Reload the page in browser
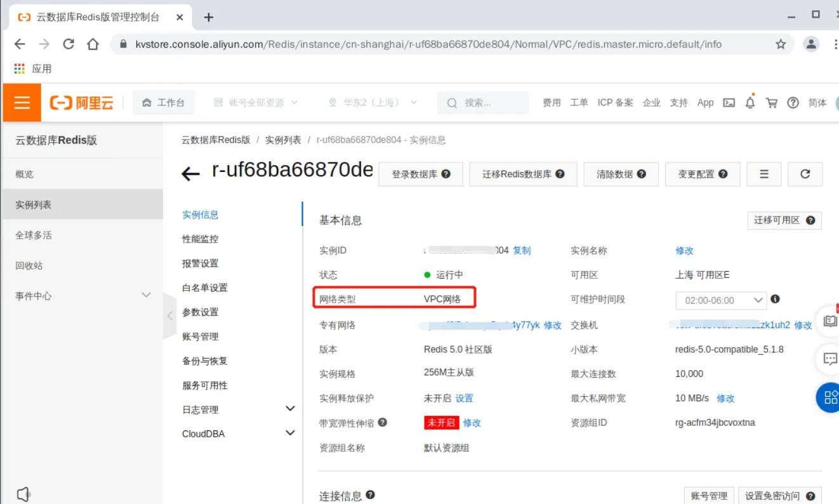 [69, 44]
